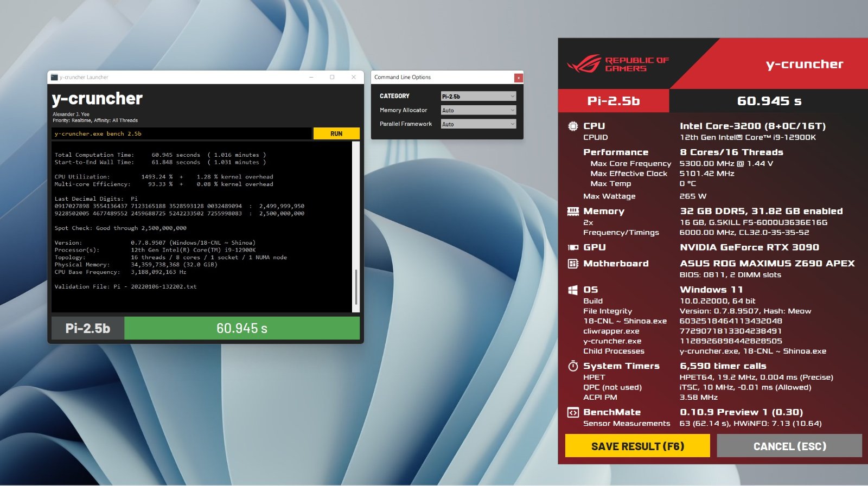Screen dimensions: 868x486
Task: Click '3.58 MHz' ACPI PM value
Action: [698, 397]
